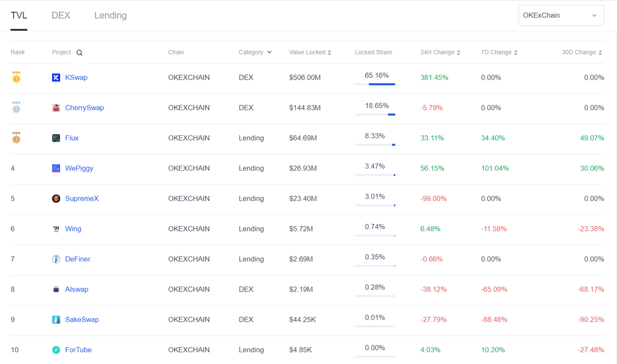Sort by Value Locked arrows
The image size is (617, 364).
click(329, 52)
